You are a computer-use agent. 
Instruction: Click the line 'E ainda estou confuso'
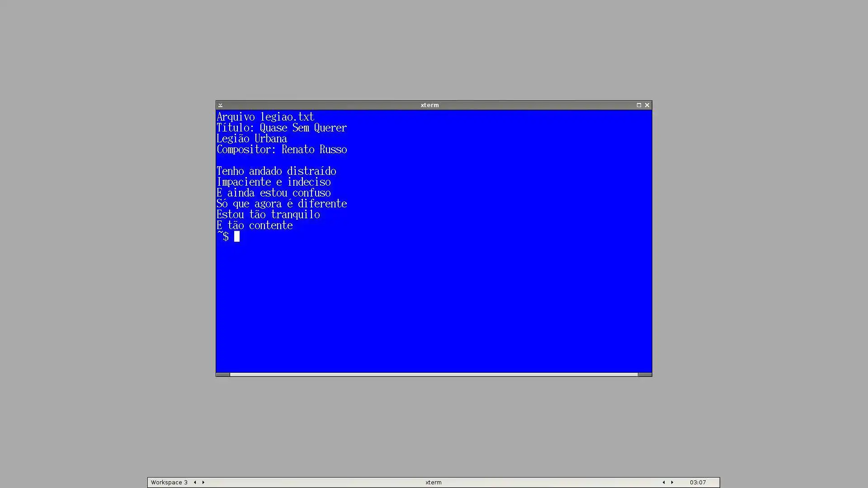pyautogui.click(x=274, y=193)
